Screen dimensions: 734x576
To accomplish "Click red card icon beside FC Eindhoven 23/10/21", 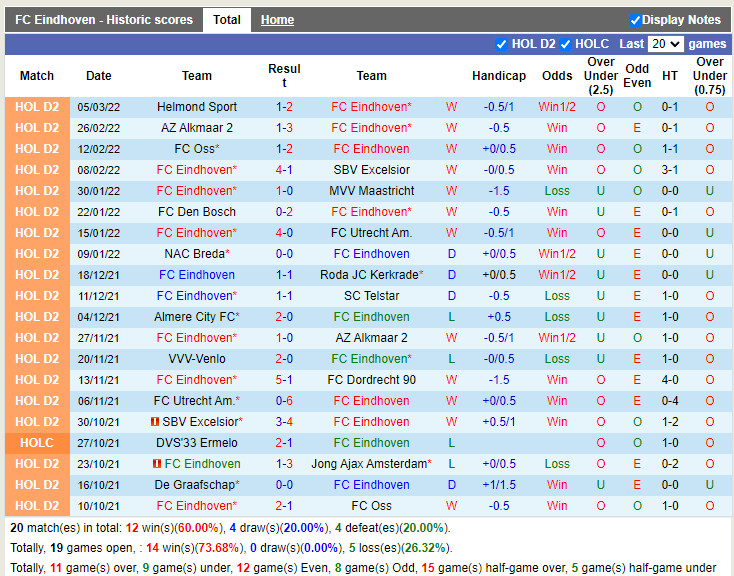I will tap(157, 464).
